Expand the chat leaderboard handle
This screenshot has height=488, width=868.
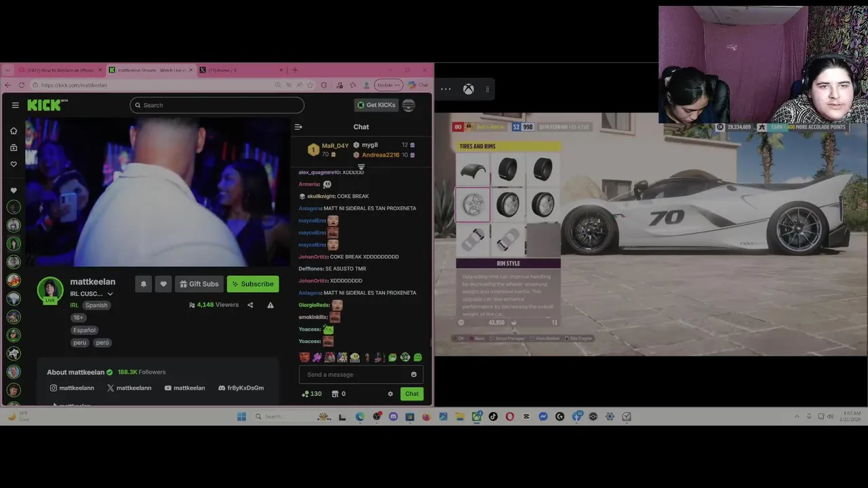pyautogui.click(x=361, y=167)
